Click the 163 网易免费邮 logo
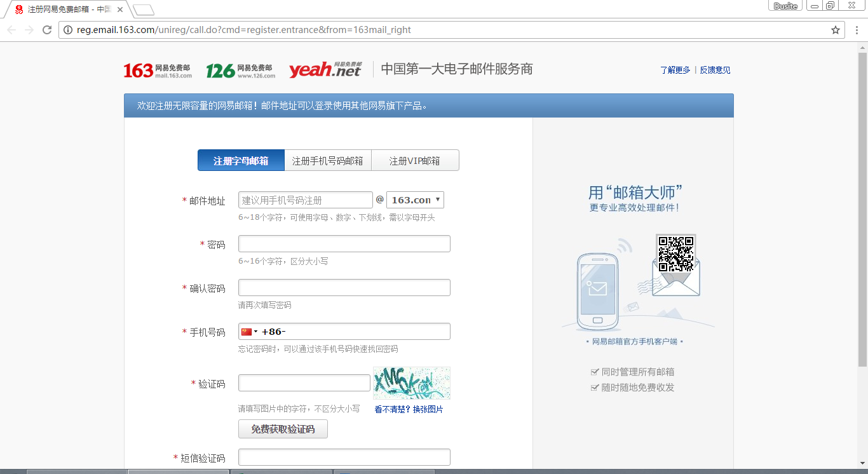Screen dimensions: 868x474 click(x=158, y=70)
